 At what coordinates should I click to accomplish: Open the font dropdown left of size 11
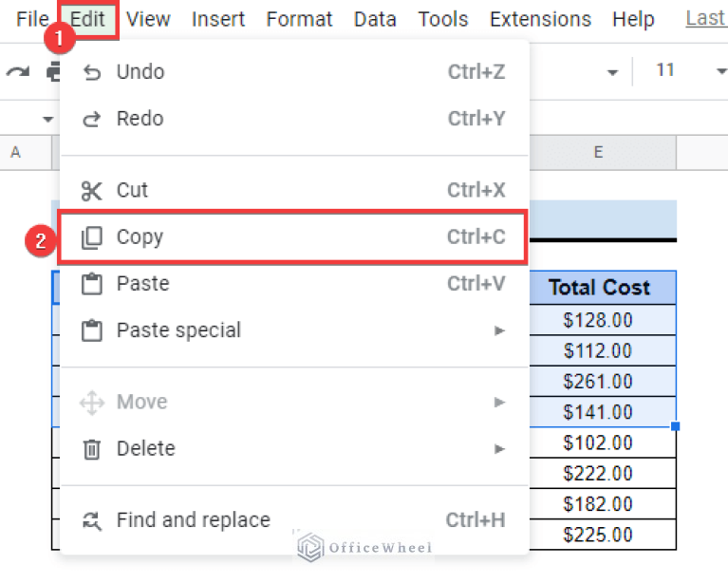coord(612,72)
